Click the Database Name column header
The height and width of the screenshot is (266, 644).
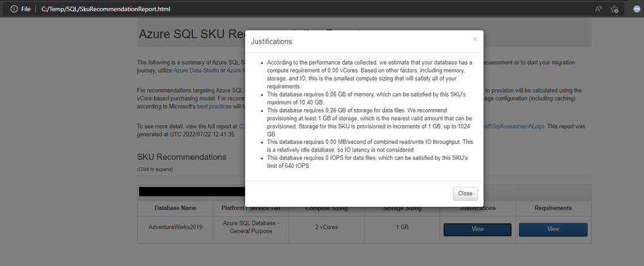(x=175, y=208)
